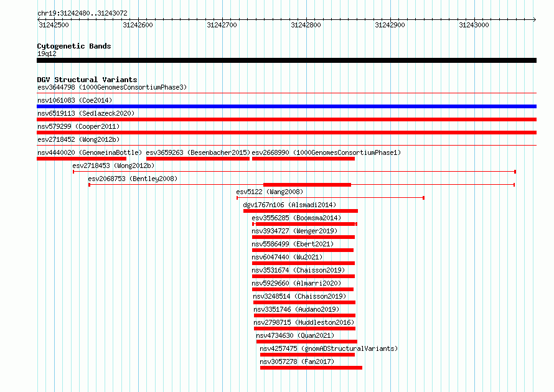Open esv2068753 Bentley2008 variant label

coord(133,179)
